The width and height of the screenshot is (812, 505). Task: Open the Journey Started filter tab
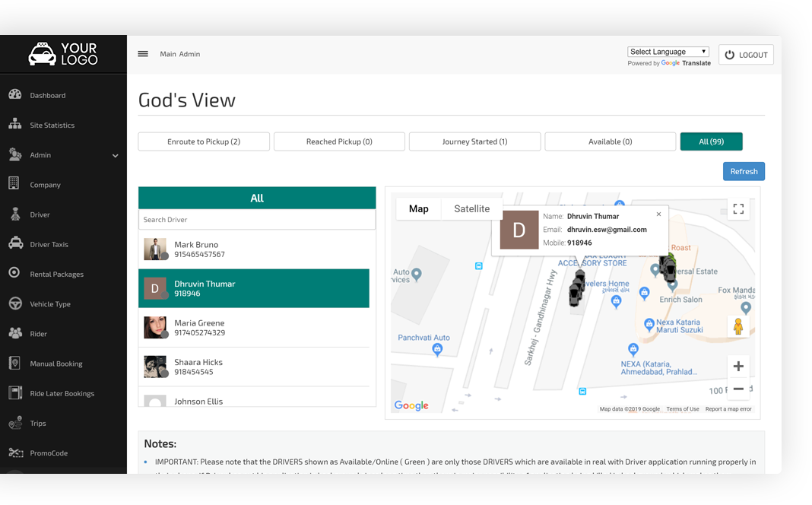point(474,141)
